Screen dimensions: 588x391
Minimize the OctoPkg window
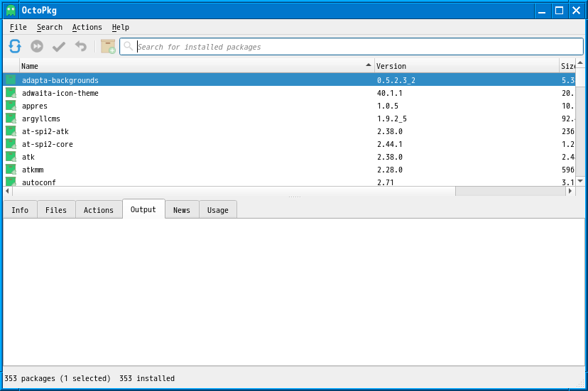542,11
